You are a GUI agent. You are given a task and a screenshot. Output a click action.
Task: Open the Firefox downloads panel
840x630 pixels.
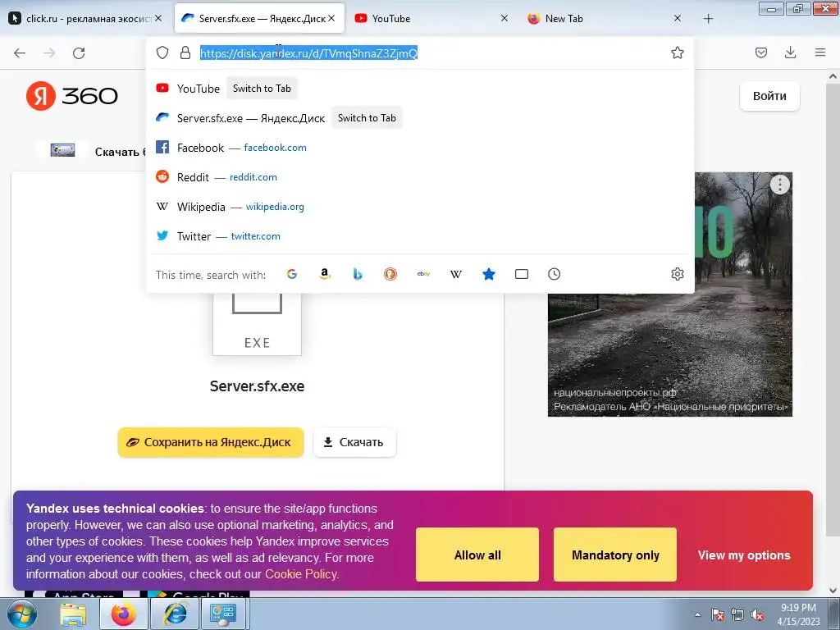790,52
